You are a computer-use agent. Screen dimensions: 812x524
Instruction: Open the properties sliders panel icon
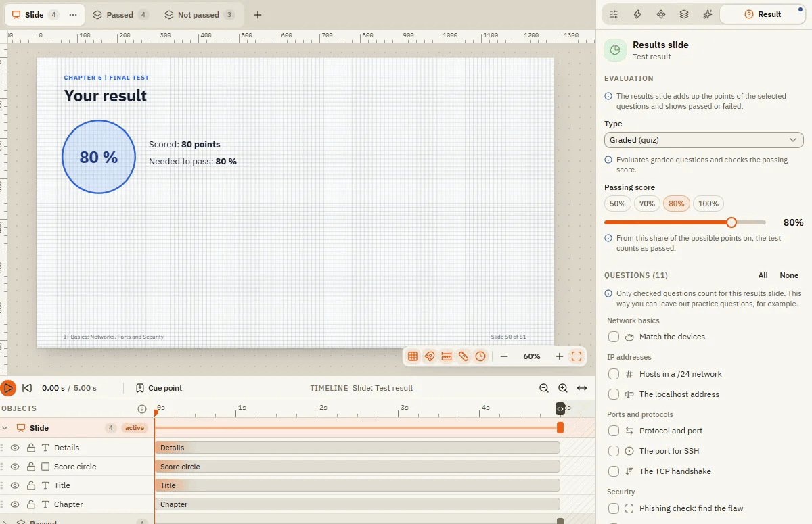[x=614, y=14]
